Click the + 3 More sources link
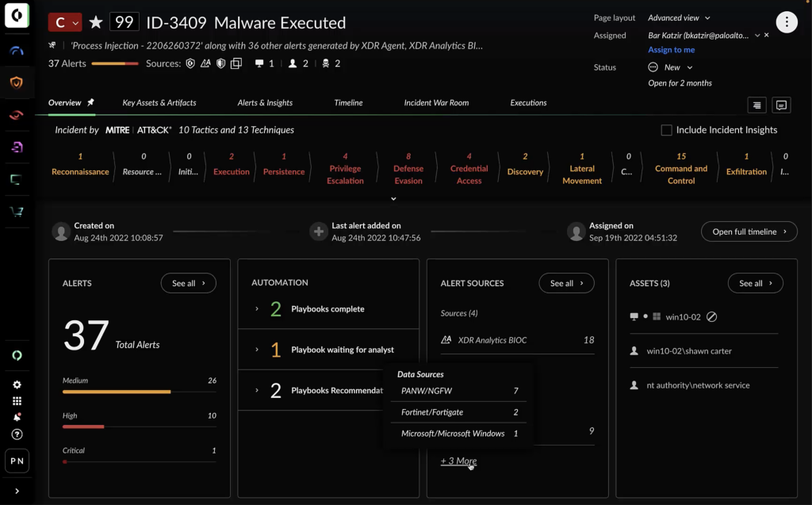812x505 pixels. (459, 461)
